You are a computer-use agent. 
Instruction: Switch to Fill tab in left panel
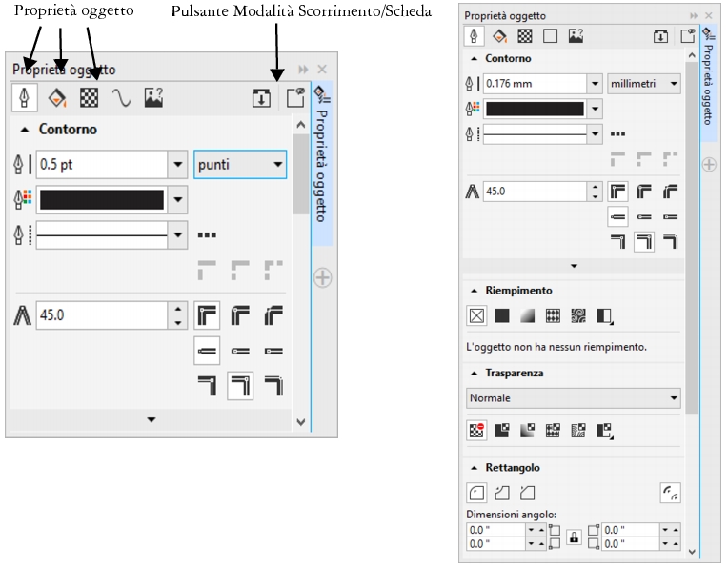click(57, 98)
